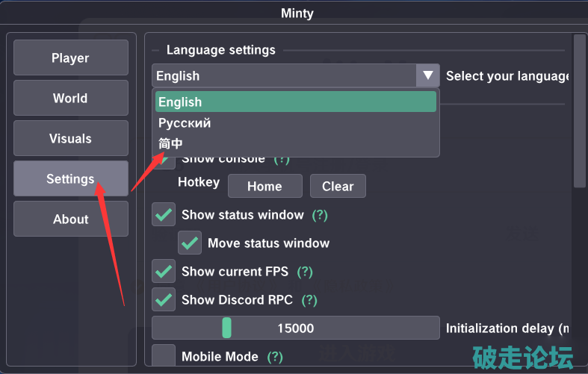The height and width of the screenshot is (374, 588).
Task: Select the Settings tab
Action: click(70, 179)
